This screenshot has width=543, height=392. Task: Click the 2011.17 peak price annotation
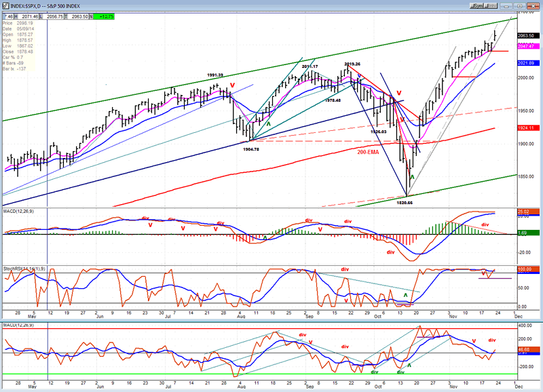pyautogui.click(x=310, y=66)
